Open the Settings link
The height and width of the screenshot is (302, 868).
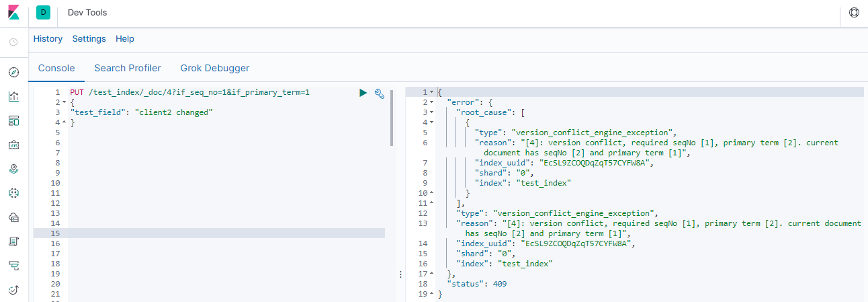[89, 39]
